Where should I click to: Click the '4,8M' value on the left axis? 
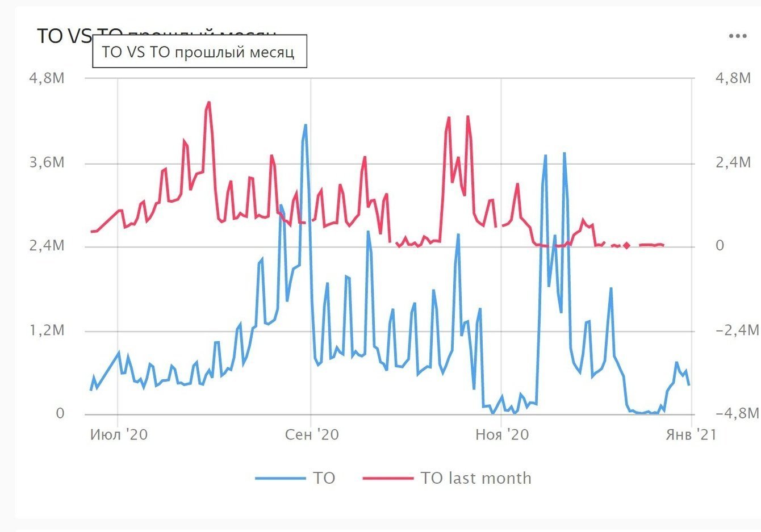(47, 79)
